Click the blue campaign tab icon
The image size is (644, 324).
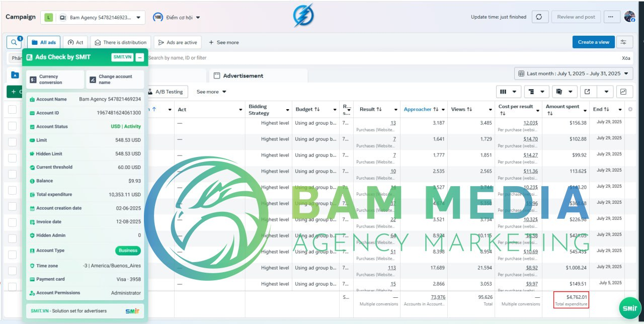tap(15, 75)
